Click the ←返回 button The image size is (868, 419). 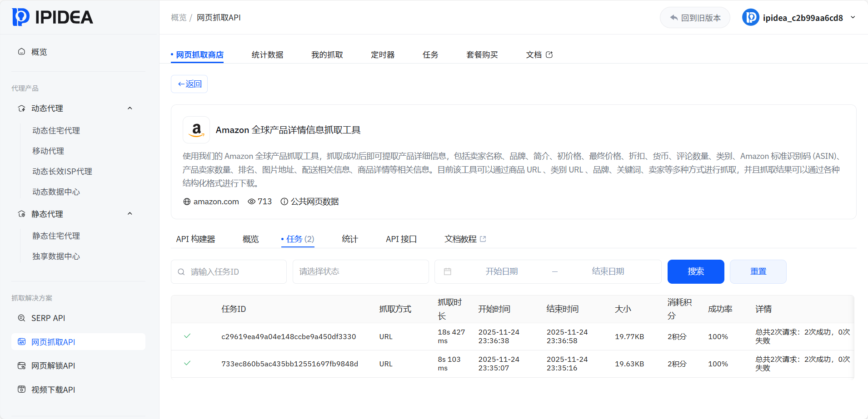tap(189, 84)
